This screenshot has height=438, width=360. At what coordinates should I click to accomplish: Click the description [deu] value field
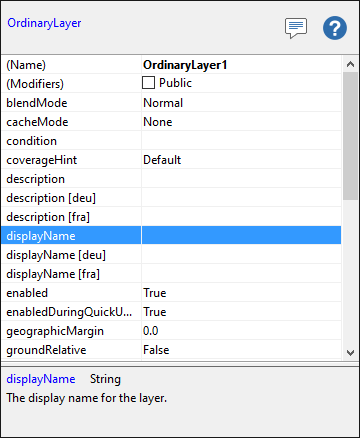tap(241, 198)
